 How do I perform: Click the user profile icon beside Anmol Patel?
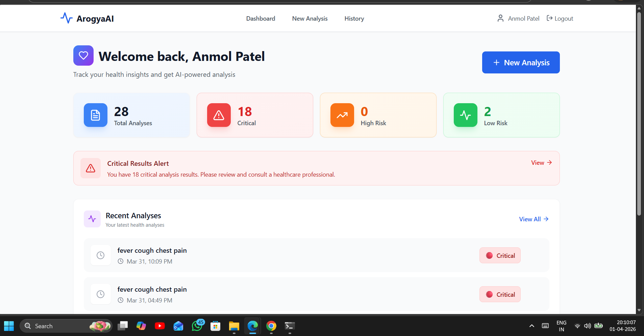[x=500, y=18]
